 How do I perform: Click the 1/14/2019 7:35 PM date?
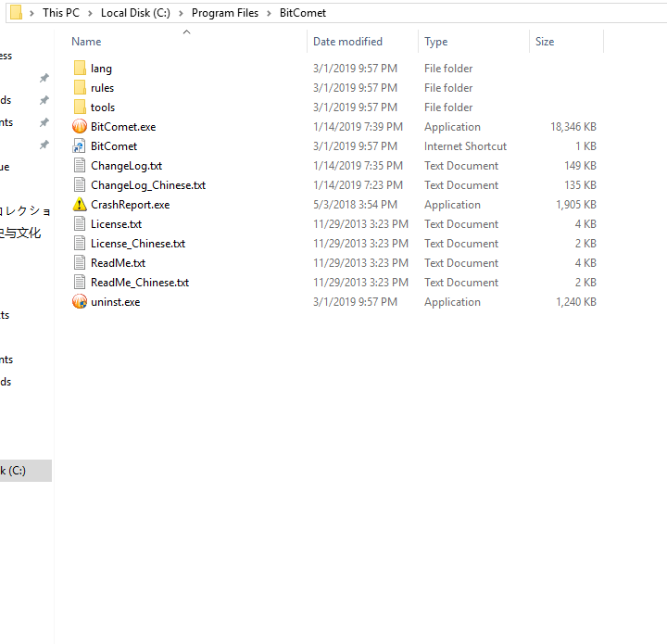(x=358, y=166)
